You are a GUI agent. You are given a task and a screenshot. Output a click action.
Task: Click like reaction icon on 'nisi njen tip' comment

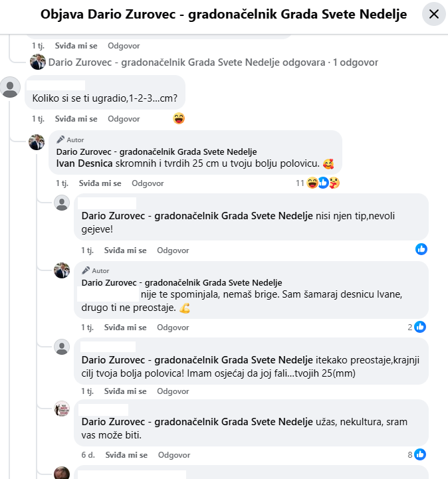click(x=421, y=249)
